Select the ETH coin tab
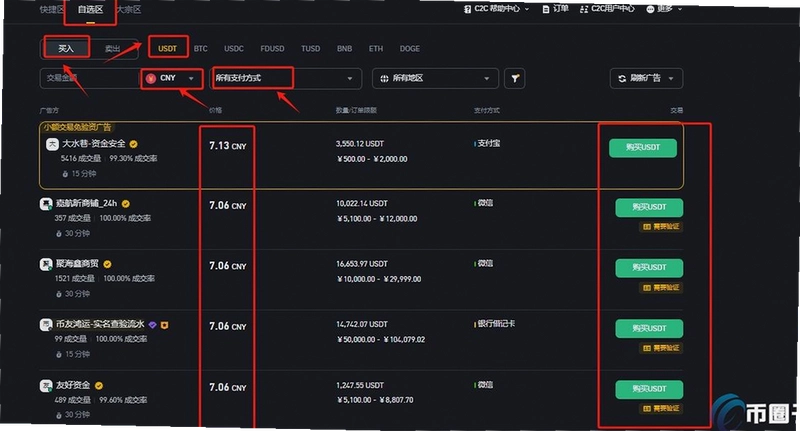The image size is (800, 431). [x=376, y=49]
